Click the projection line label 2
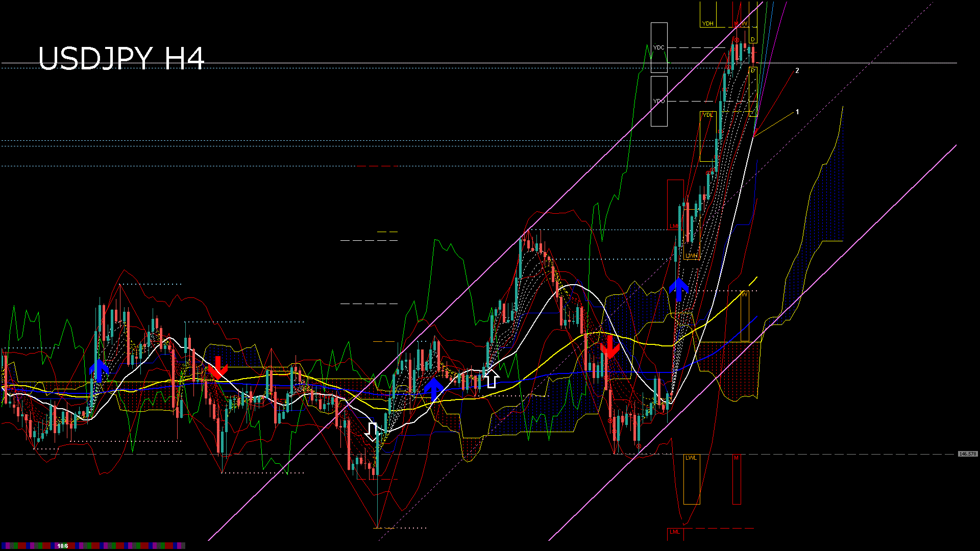The height and width of the screenshot is (551, 980). 797,70
